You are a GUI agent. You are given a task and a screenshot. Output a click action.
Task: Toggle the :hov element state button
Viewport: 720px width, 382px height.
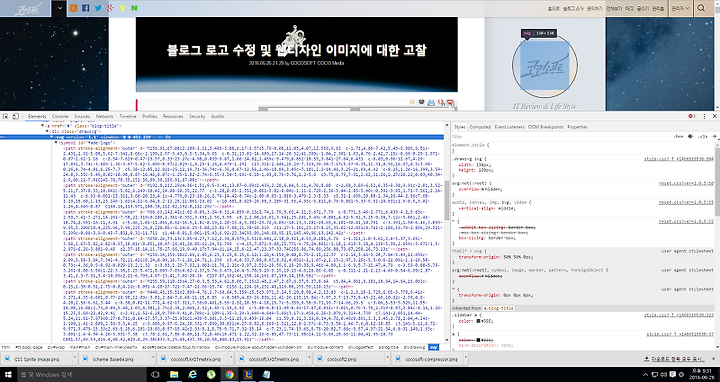coord(678,136)
